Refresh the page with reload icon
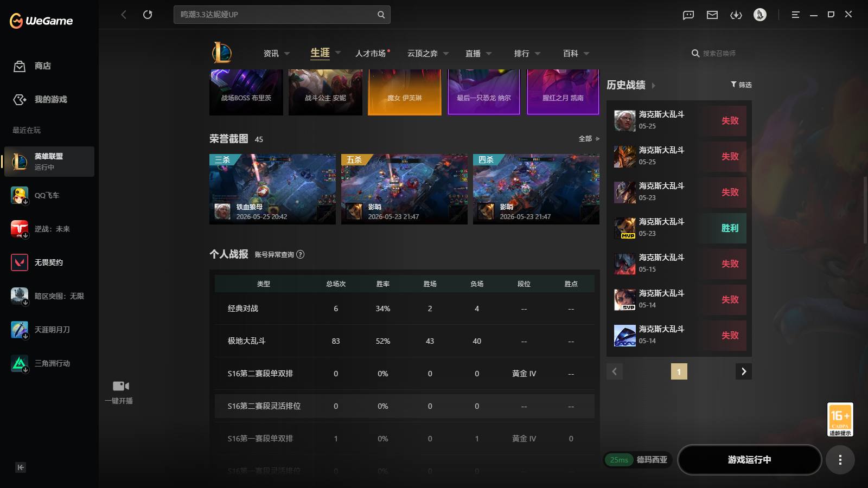The width and height of the screenshot is (868, 488). (148, 15)
